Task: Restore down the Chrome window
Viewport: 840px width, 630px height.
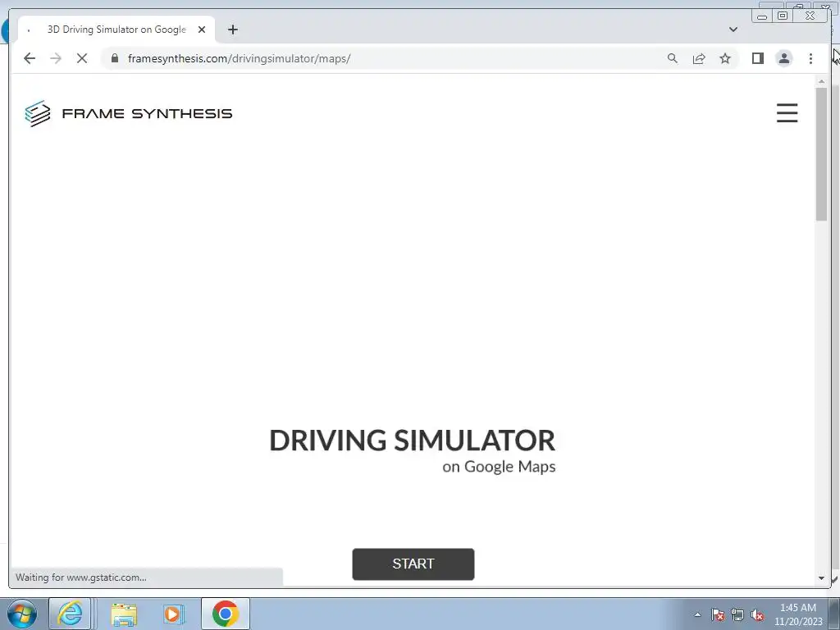Action: click(782, 16)
